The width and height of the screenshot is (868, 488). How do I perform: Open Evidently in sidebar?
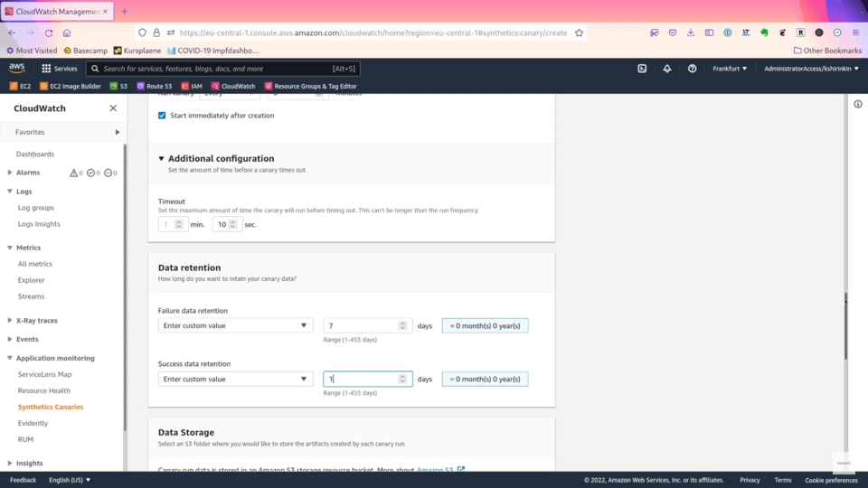pos(33,423)
